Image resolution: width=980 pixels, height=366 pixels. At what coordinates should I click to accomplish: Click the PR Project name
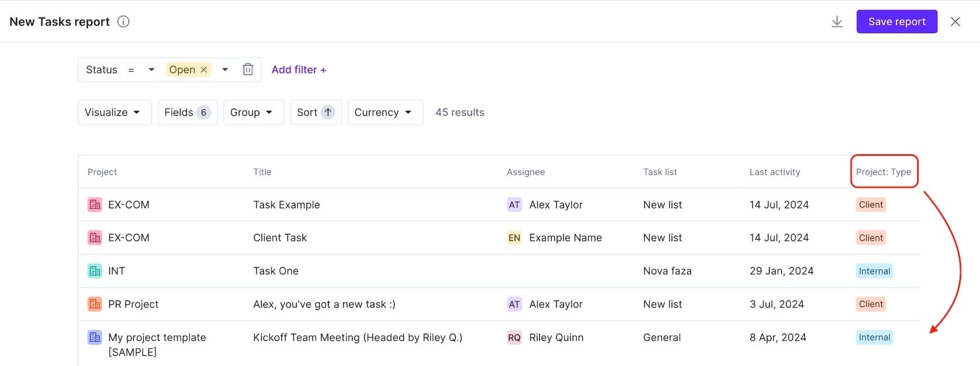pyautogui.click(x=134, y=304)
